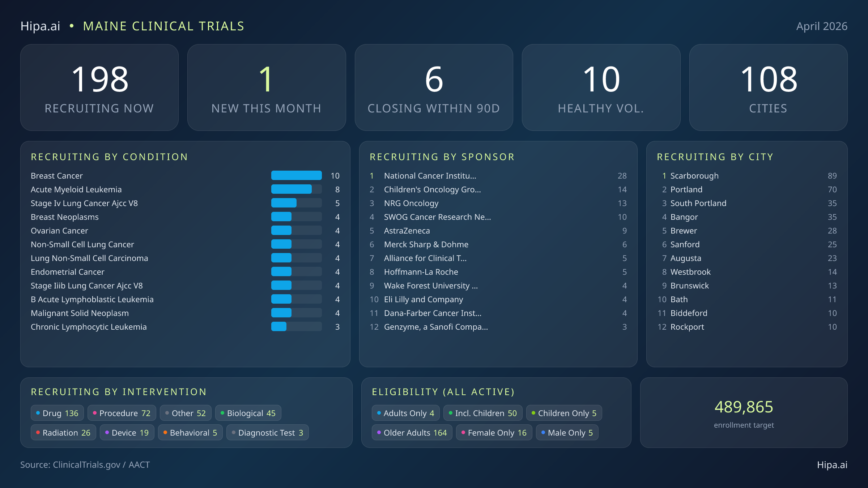Select Children's Oncology Gro... sponsor
This screenshot has width=868, height=488.
point(498,189)
